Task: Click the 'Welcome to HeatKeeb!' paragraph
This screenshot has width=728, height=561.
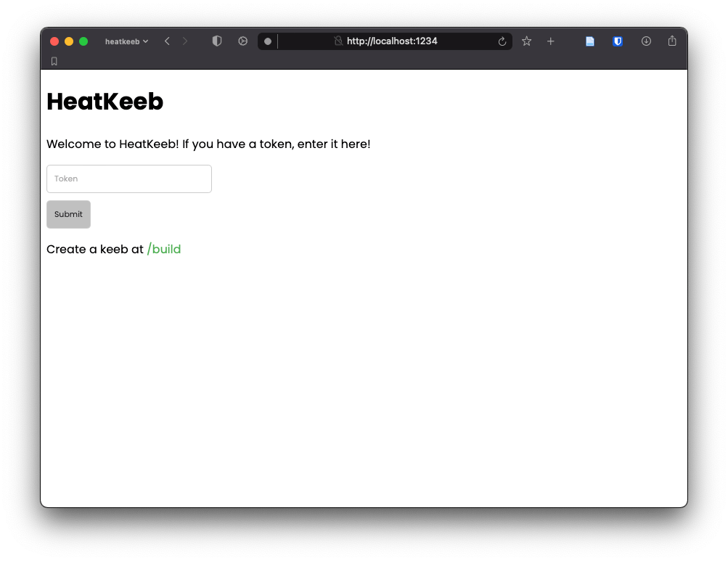Action: point(208,144)
